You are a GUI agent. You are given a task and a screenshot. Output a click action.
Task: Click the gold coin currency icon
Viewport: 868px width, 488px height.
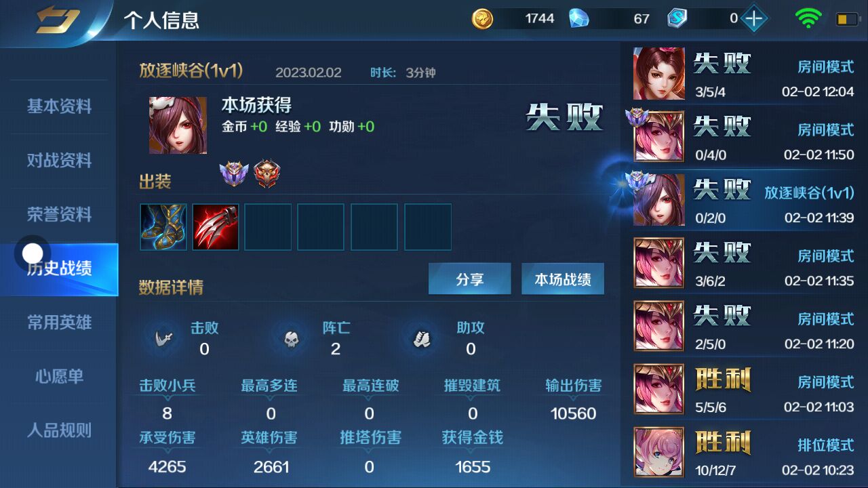(x=483, y=19)
